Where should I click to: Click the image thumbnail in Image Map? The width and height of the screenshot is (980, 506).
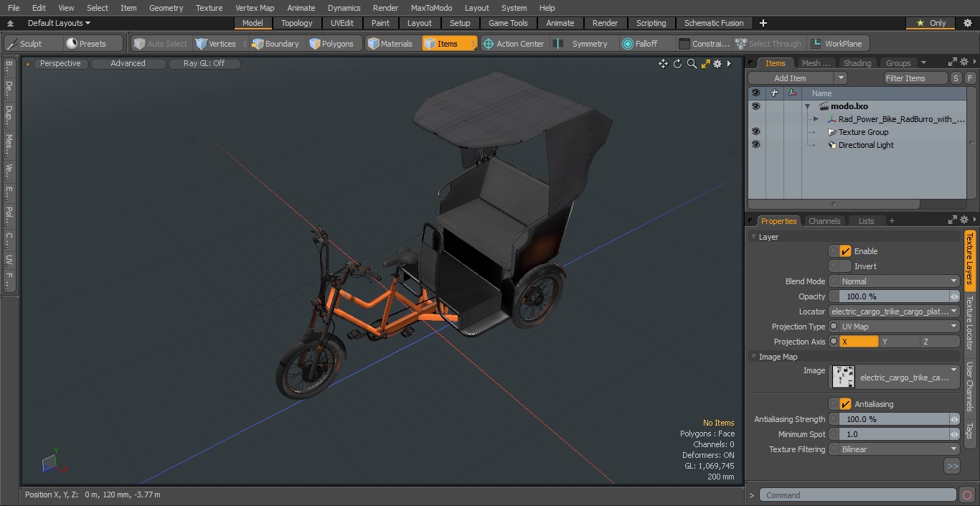point(843,377)
